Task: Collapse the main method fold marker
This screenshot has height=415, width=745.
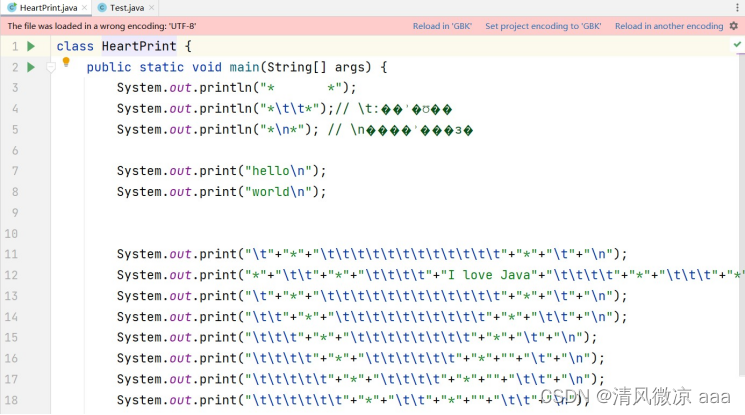Action: tap(51, 68)
